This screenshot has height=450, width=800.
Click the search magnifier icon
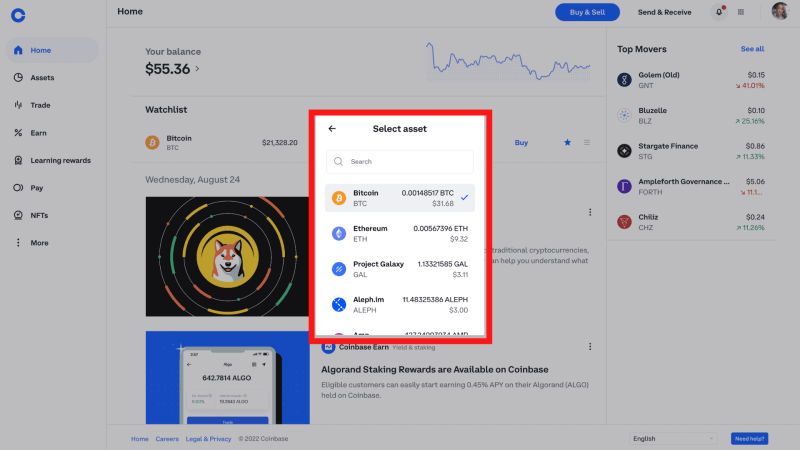pyautogui.click(x=338, y=161)
